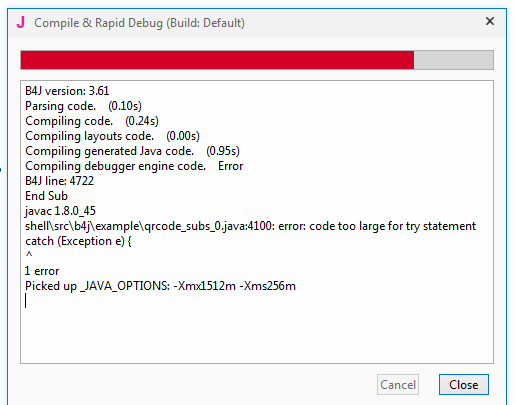Click the "Compiling code. (0.24s)" log line
Screen dimensions: 516x405
coord(92,121)
